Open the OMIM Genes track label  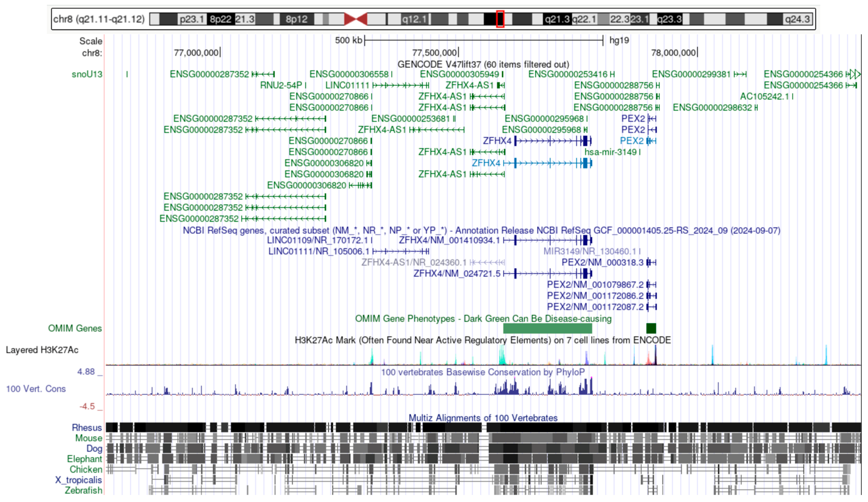(x=75, y=328)
